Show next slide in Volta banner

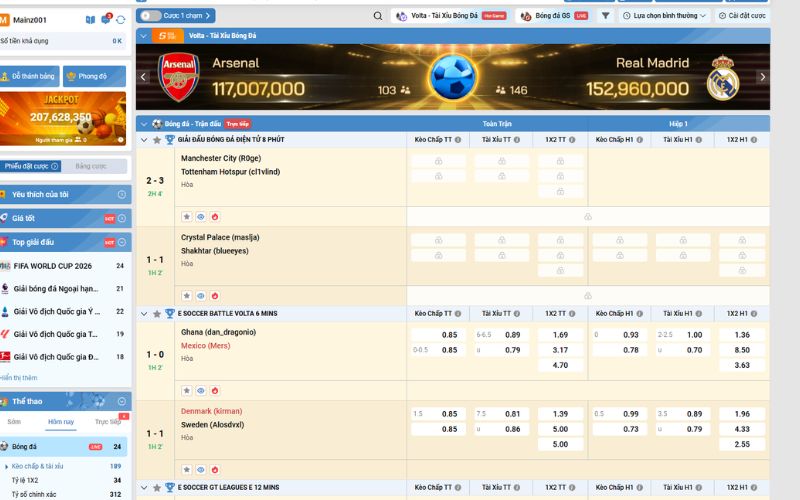tap(763, 77)
